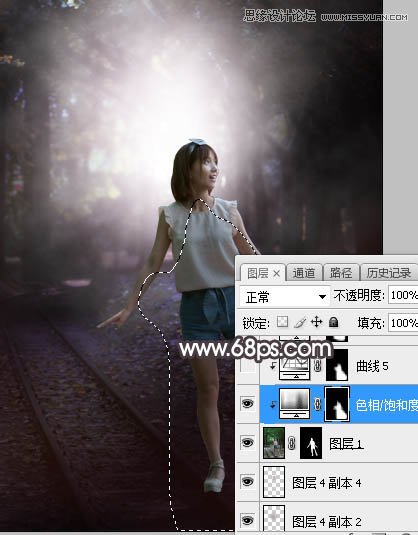Toggle lock transparent pixels icon
This screenshot has width=418, height=535.
[x=282, y=322]
